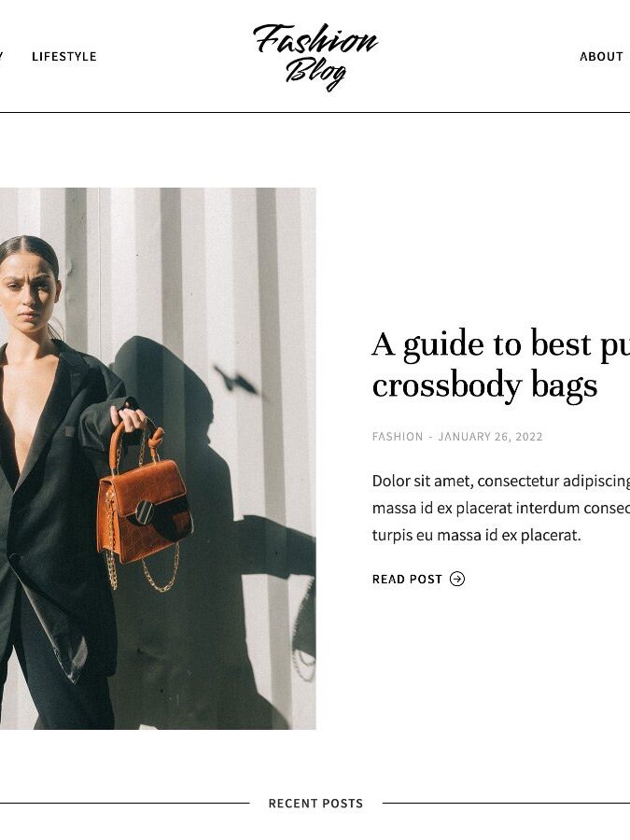Open the ABOUT navigation menu item

point(601,56)
